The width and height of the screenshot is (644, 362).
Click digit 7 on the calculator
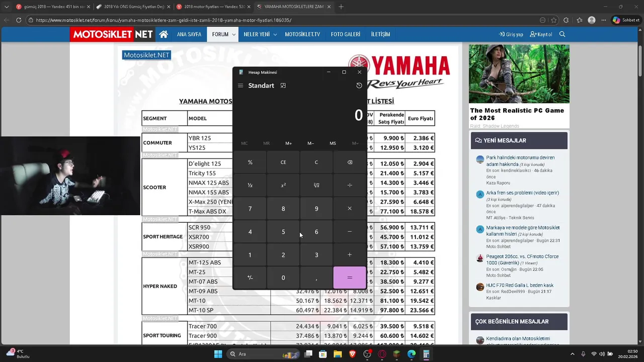(250, 209)
